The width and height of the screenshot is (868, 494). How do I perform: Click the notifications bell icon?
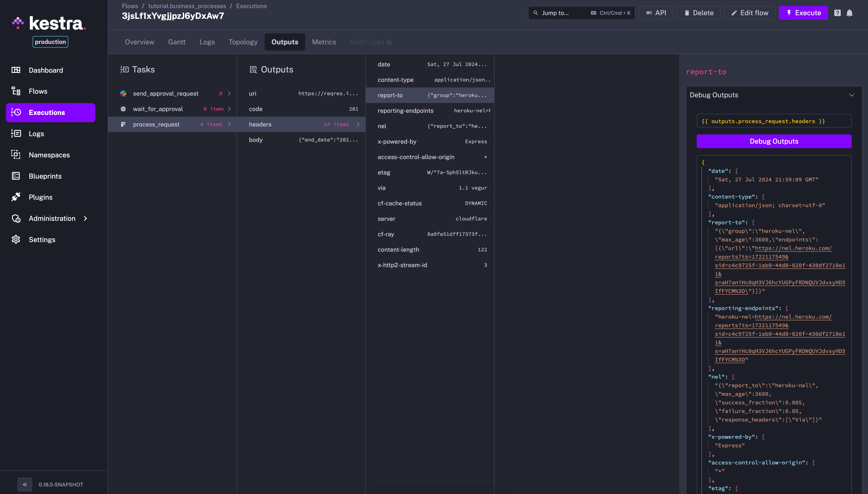pos(849,13)
